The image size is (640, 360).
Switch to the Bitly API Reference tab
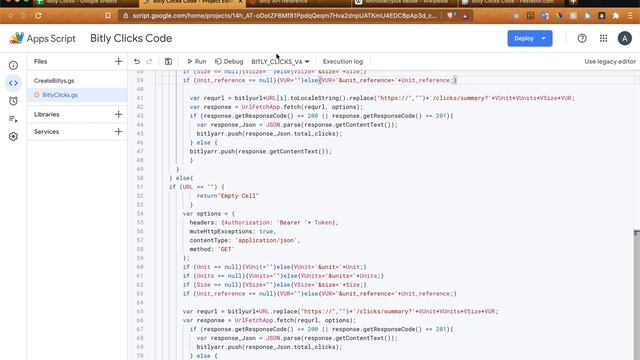tap(299, 2)
